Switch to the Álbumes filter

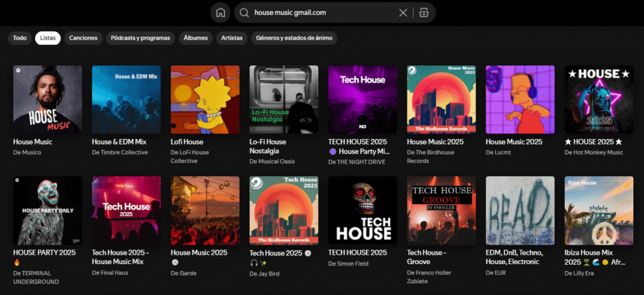(x=196, y=38)
